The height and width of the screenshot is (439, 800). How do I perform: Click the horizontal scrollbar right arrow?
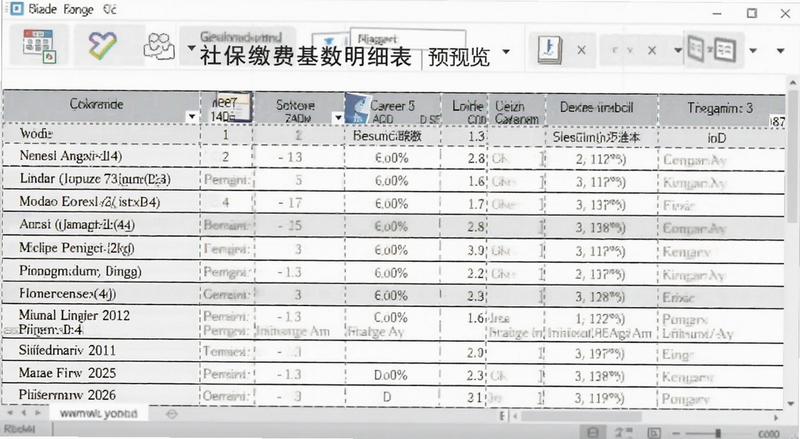click(776, 417)
